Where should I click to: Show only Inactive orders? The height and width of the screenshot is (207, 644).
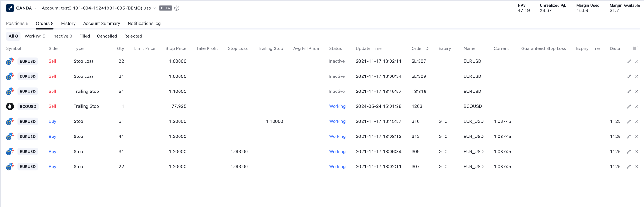(62, 36)
